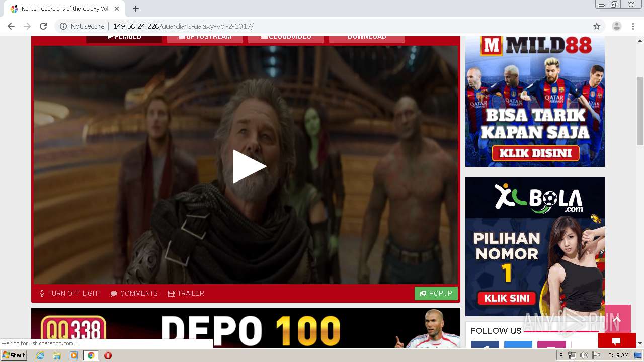
Task: Go forward in the browser
Action: pyautogui.click(x=27, y=26)
